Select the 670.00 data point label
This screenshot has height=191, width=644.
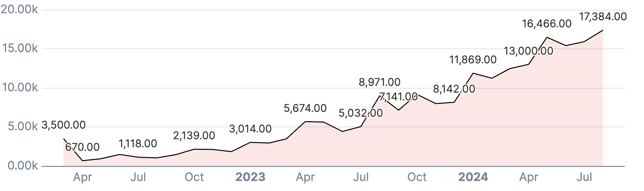(x=82, y=147)
